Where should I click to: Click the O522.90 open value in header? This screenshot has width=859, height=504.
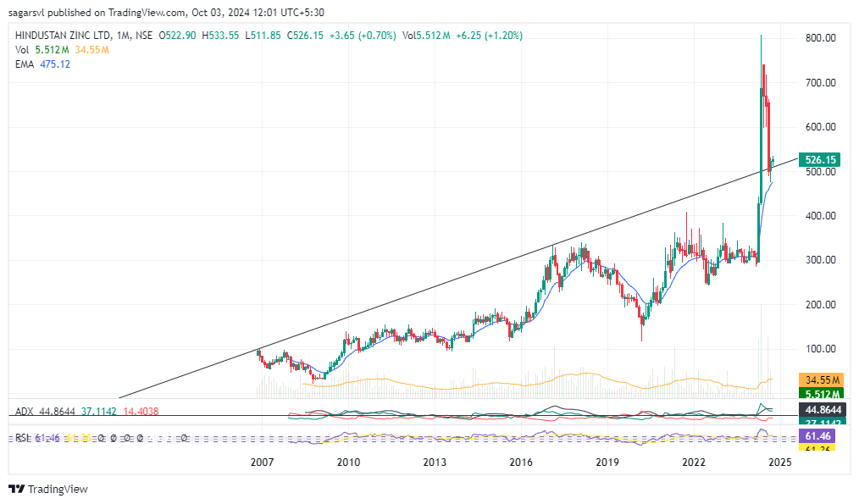pos(177,36)
